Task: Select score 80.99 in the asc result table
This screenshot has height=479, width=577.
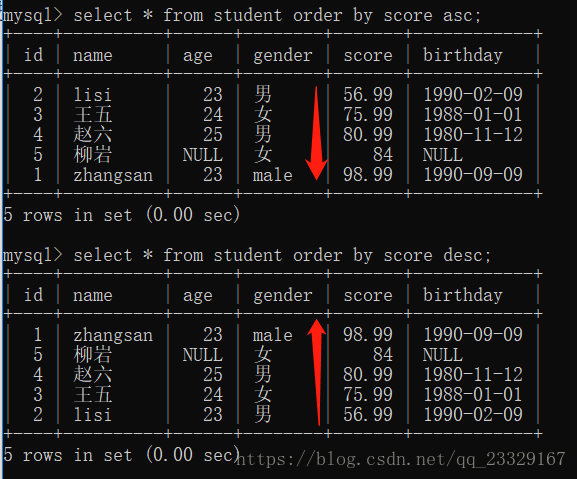Action: coord(368,134)
